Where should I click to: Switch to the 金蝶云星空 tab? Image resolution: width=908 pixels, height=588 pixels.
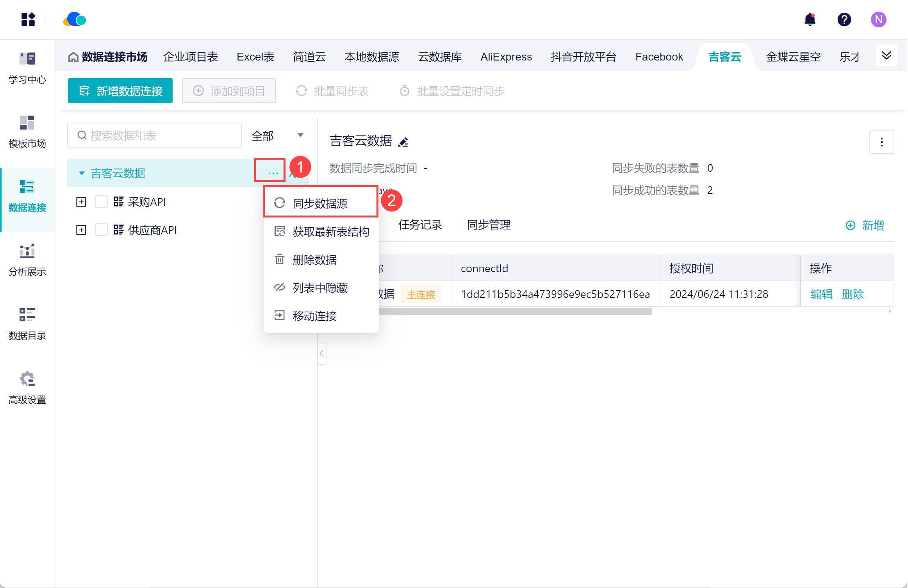click(793, 57)
